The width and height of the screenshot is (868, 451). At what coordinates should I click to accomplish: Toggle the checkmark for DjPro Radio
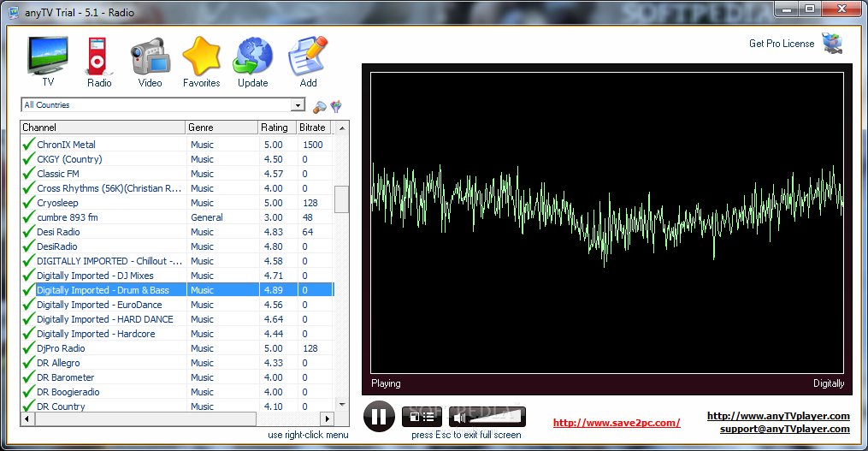click(29, 348)
